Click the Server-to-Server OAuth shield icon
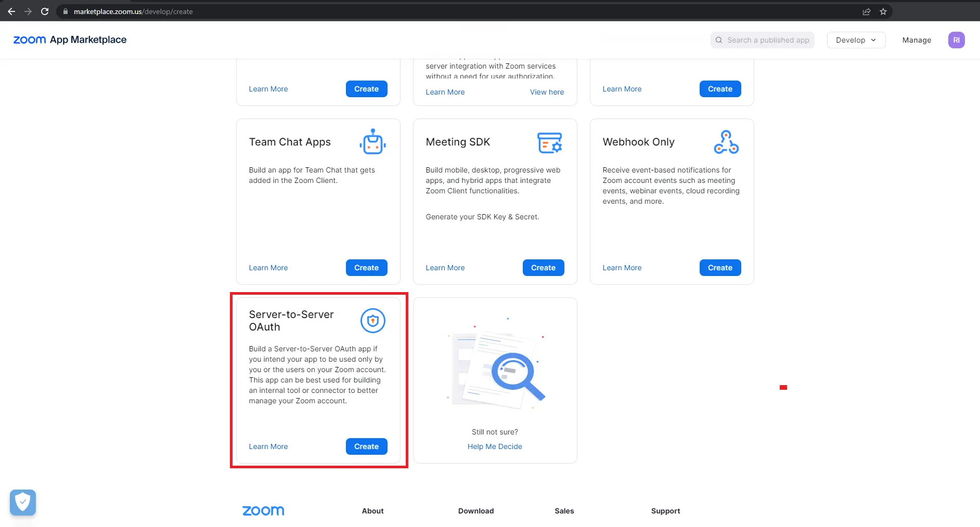Image resolution: width=980 pixels, height=527 pixels. click(373, 321)
